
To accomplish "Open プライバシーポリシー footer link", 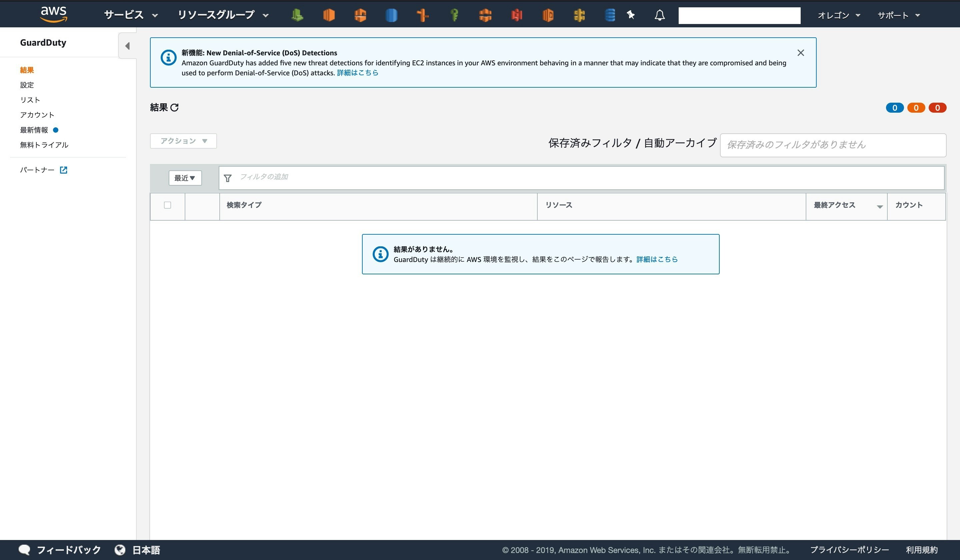I will pyautogui.click(x=849, y=550).
